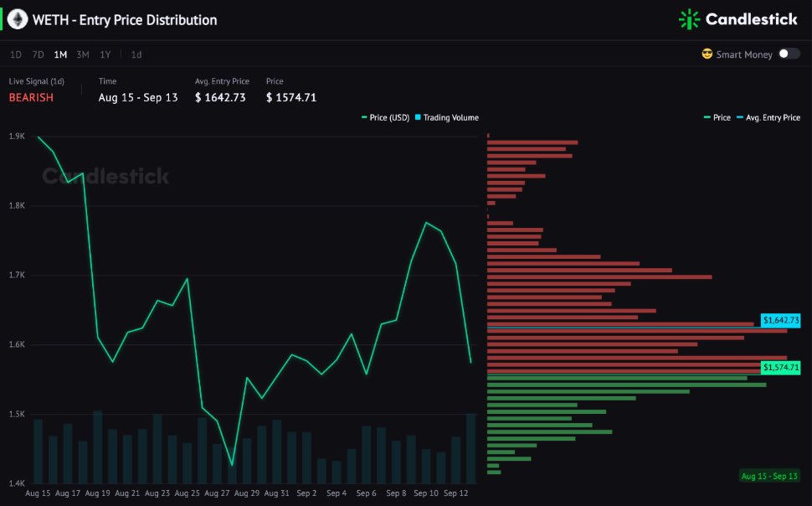Screen dimensions: 812x506
Task: Select the 1Y time range tab
Action: coord(105,54)
